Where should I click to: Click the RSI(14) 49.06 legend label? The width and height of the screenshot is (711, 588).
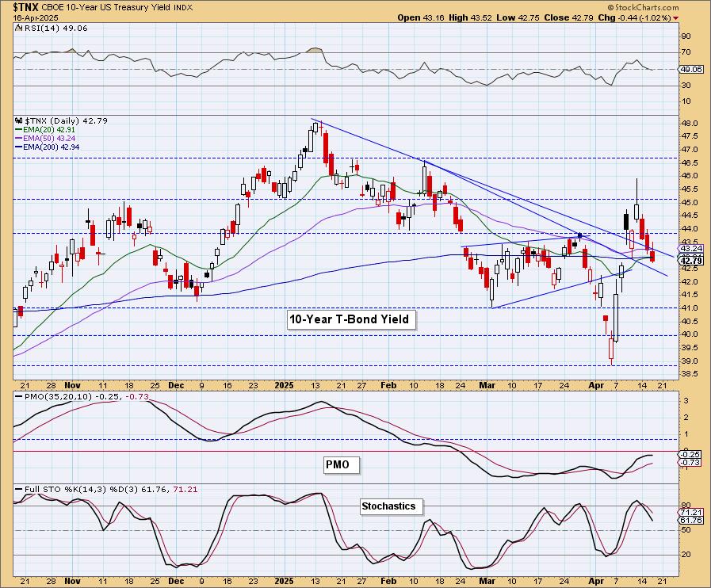[55, 28]
